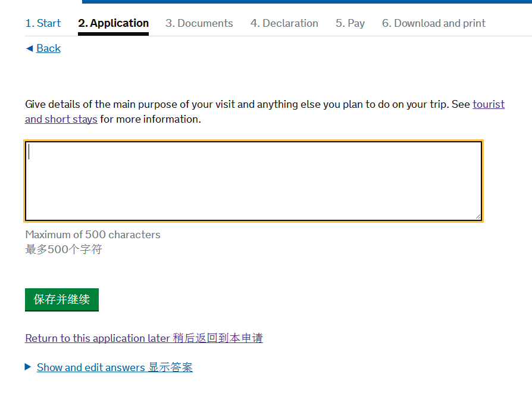Click Return to this application later link
This screenshot has height=405, width=532.
(x=143, y=338)
